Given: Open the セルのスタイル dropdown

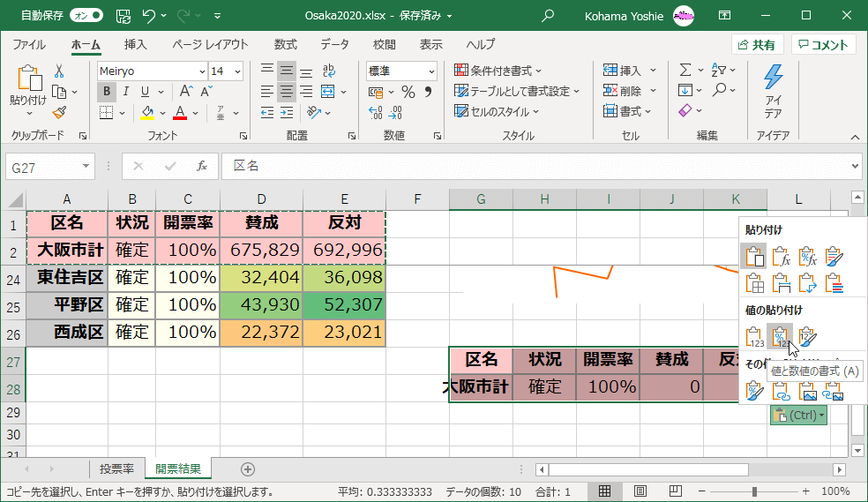Looking at the screenshot, I should 497,112.
